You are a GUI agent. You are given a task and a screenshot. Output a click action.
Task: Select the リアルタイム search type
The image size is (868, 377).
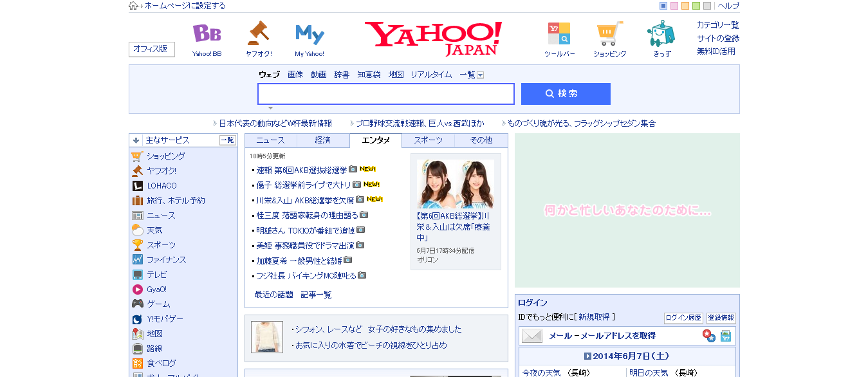tap(431, 75)
